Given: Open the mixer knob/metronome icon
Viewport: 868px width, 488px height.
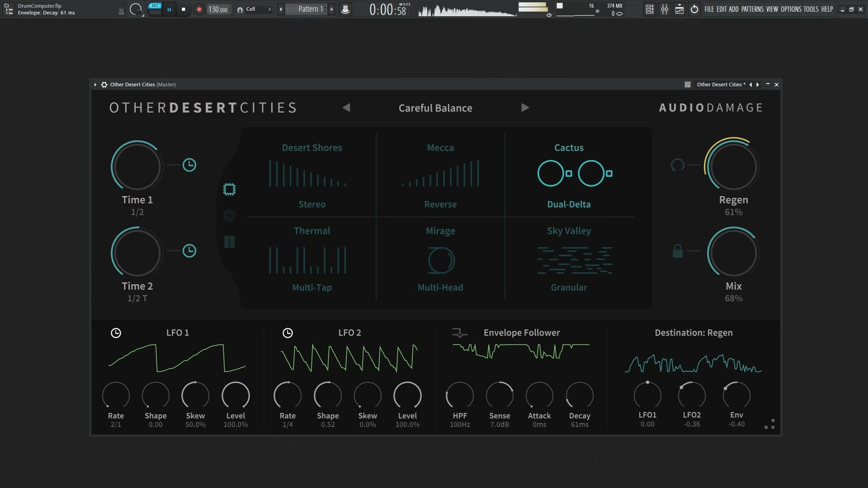Looking at the screenshot, I should click(x=345, y=9).
